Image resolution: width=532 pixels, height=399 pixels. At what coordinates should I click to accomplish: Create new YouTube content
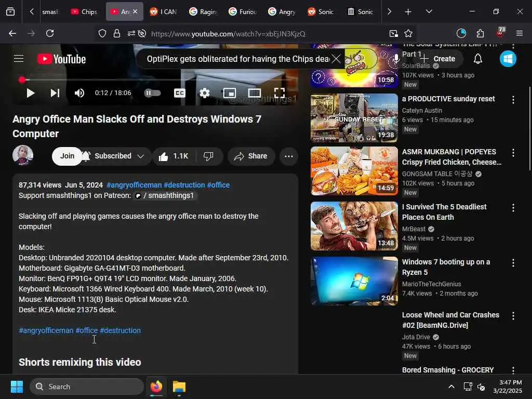(x=437, y=59)
